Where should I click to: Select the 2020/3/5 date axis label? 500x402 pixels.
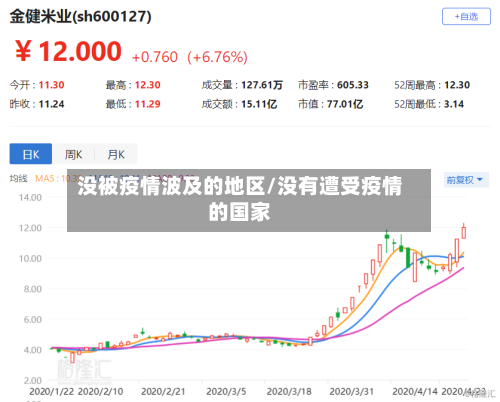(x=226, y=391)
